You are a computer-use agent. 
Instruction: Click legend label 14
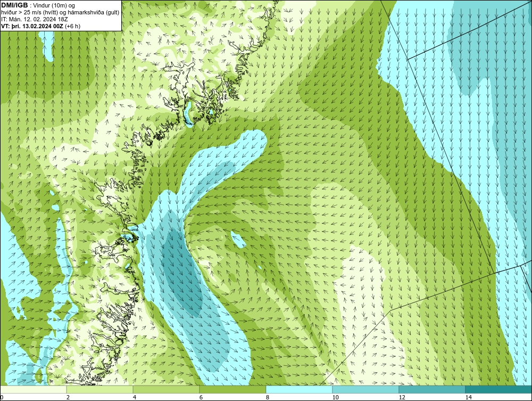click(469, 398)
